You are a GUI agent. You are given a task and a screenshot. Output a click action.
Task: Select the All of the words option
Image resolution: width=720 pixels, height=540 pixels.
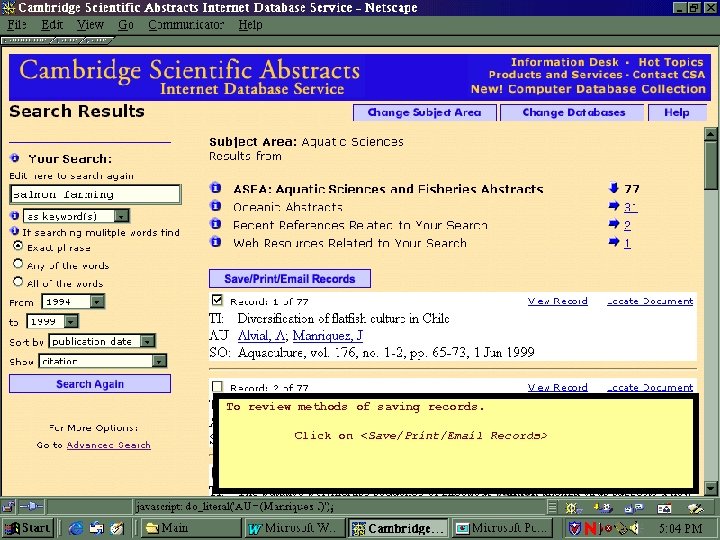point(18,281)
